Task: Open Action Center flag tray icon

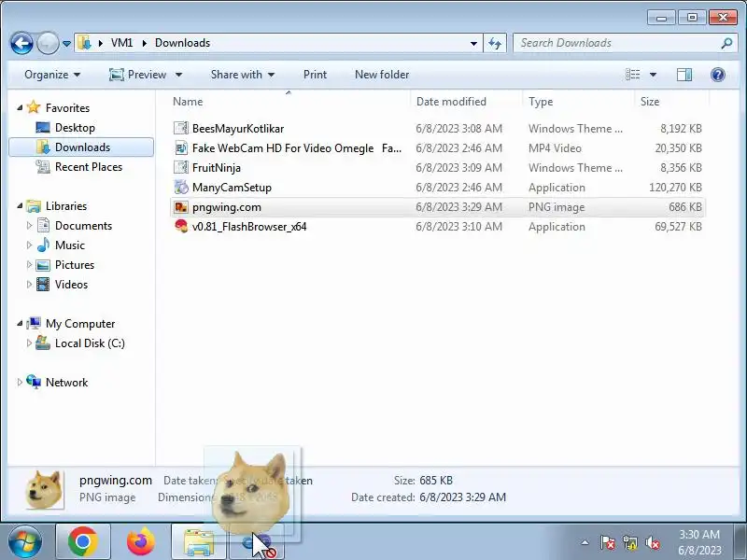Action: [x=607, y=542]
